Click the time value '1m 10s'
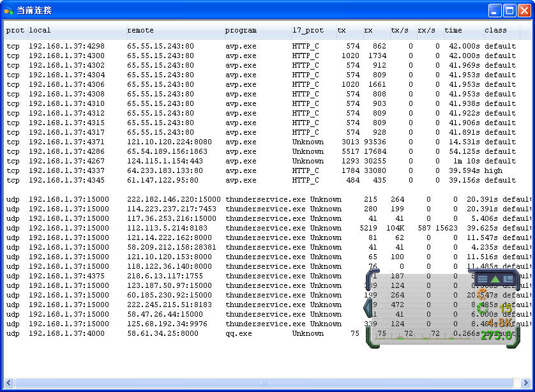The height and width of the screenshot is (392, 535). pos(467,161)
